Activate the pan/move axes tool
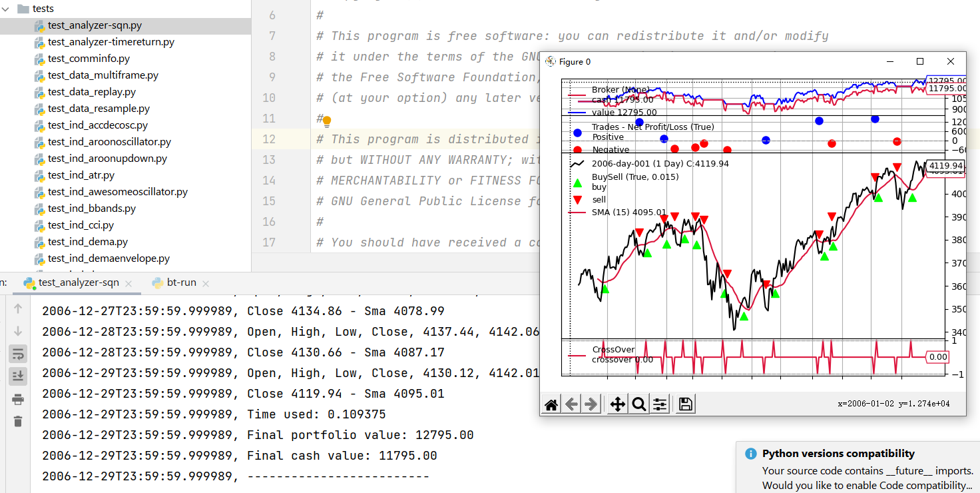 click(618, 404)
